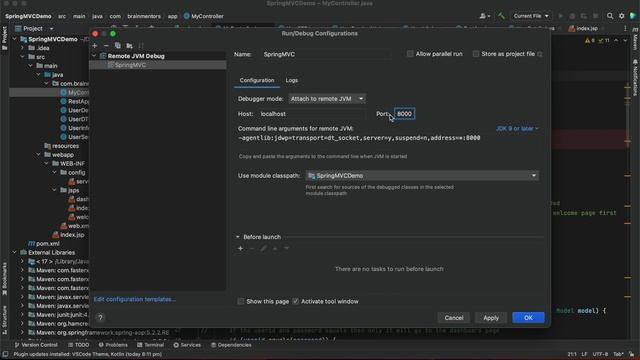Collapse External Libraries node
Screen dimensions: 640x360
tap(15, 252)
